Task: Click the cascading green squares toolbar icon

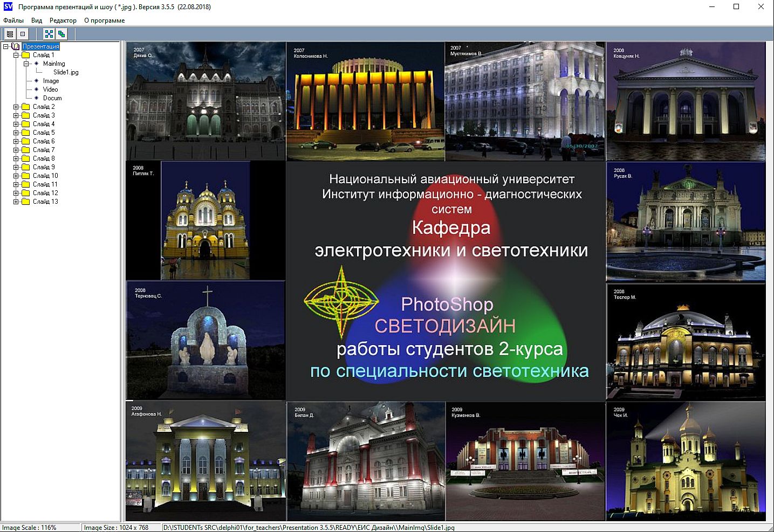Action: (61, 34)
